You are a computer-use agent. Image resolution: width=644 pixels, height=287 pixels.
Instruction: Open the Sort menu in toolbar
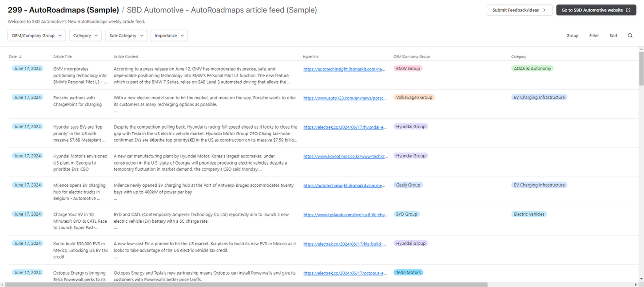pos(613,35)
